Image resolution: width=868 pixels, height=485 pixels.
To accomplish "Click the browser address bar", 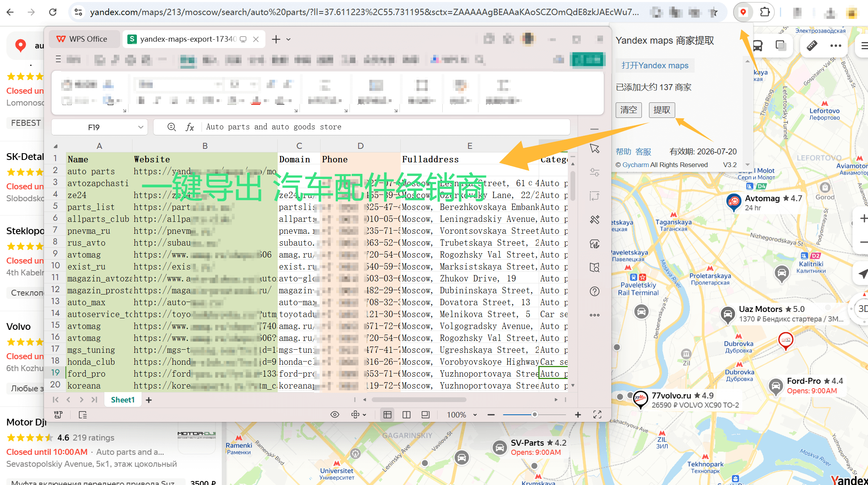I will (x=364, y=12).
